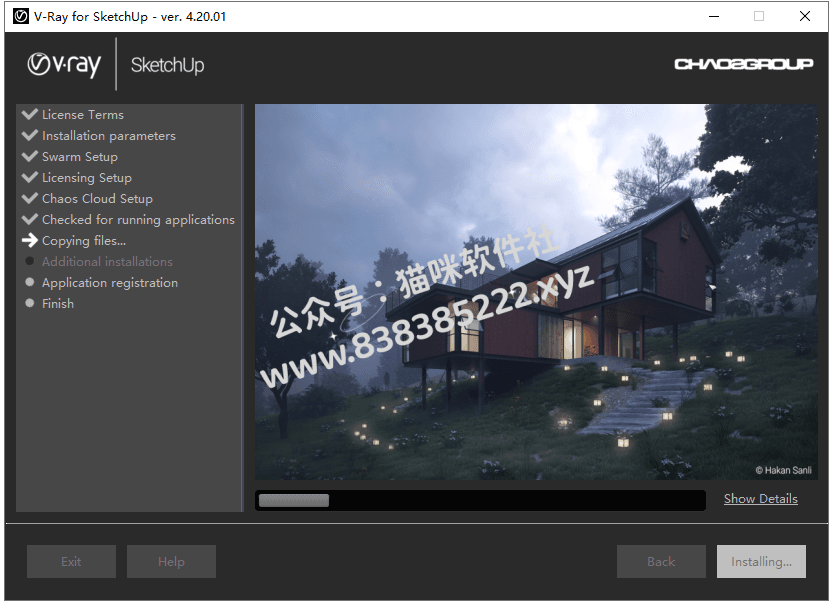Select Checked for running applications step
The image size is (833, 606).
click(138, 220)
